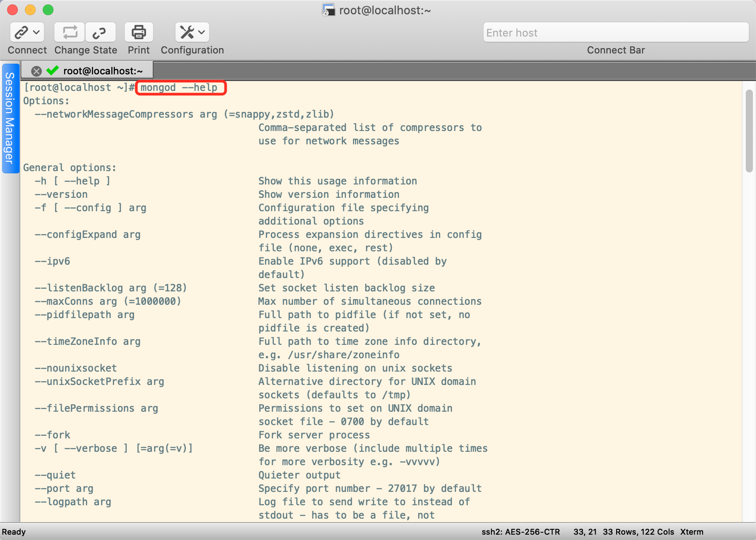Image resolution: width=756 pixels, height=540 pixels.
Task: Click the ssh2: AES-256-CTR status indicator
Action: [x=520, y=532]
